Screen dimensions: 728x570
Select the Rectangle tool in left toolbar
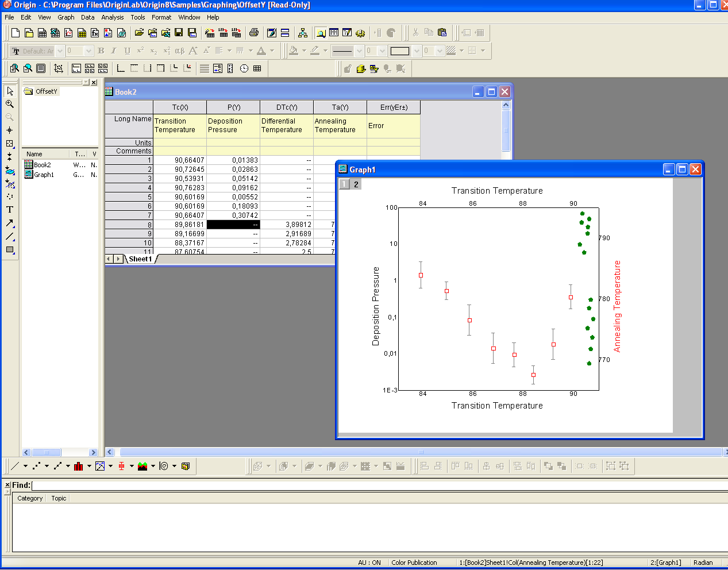coord(10,249)
